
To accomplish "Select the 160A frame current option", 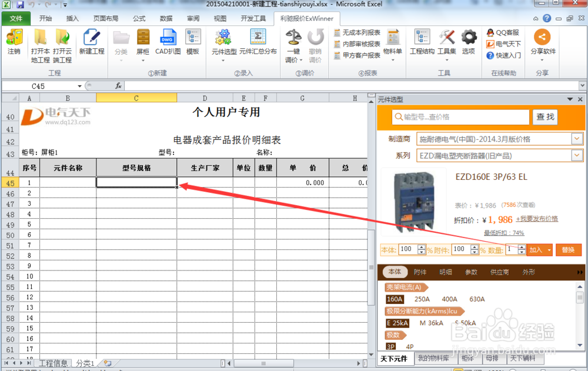I will (x=395, y=299).
